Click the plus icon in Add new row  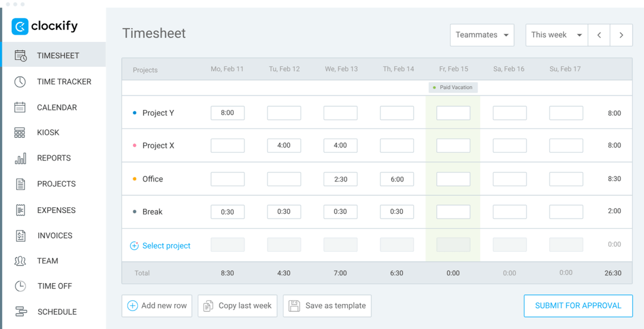coord(132,306)
